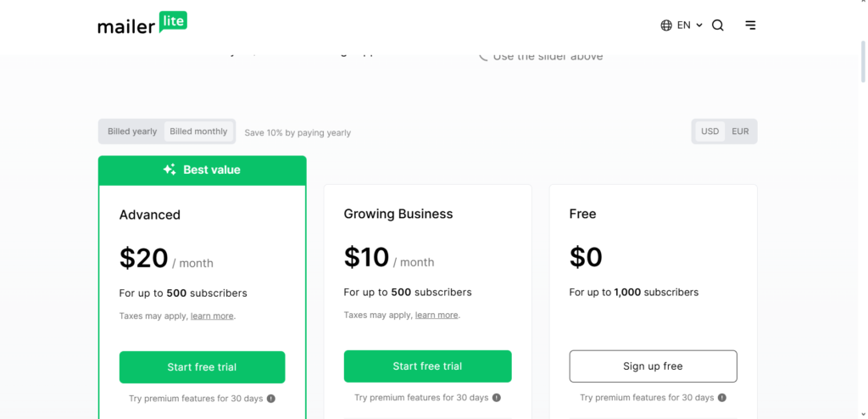868x419 pixels.
Task: Start free trial for Advanced plan
Action: pyautogui.click(x=202, y=367)
